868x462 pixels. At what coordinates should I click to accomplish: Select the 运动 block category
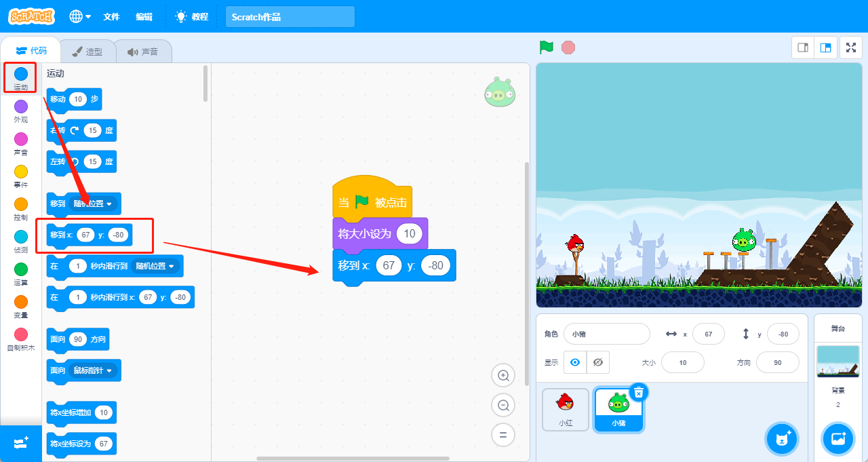click(x=21, y=78)
